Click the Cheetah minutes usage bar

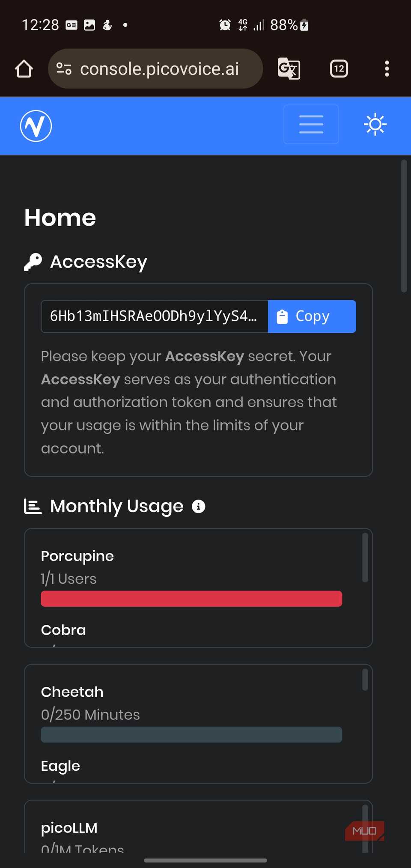[x=191, y=734]
